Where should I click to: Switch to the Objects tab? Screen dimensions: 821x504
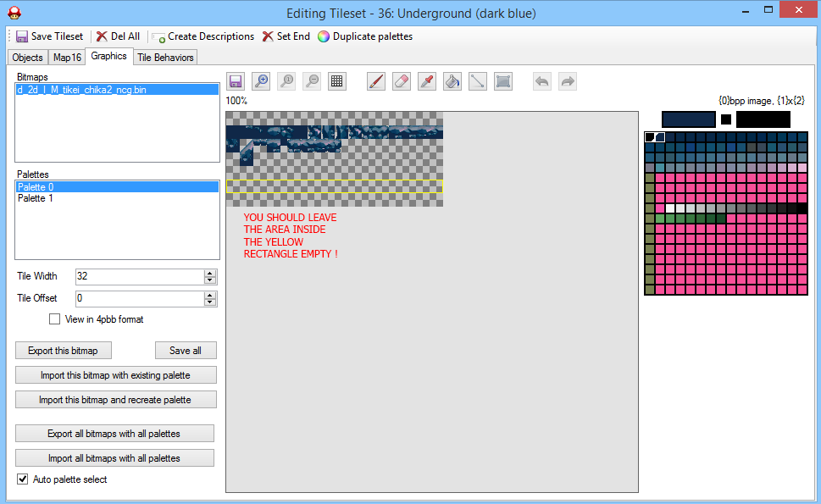[28, 58]
